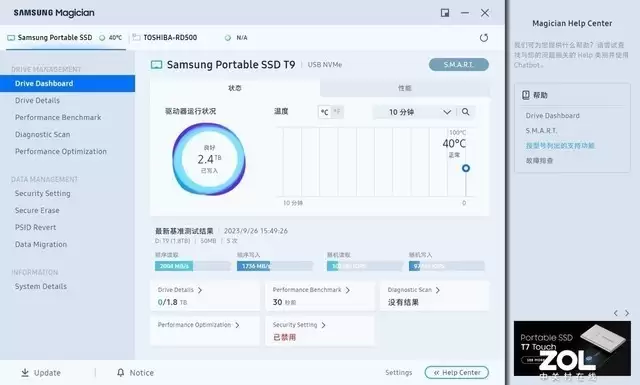
Task: Switch temperature unit to Fahrenheit
Action: pyautogui.click(x=337, y=112)
